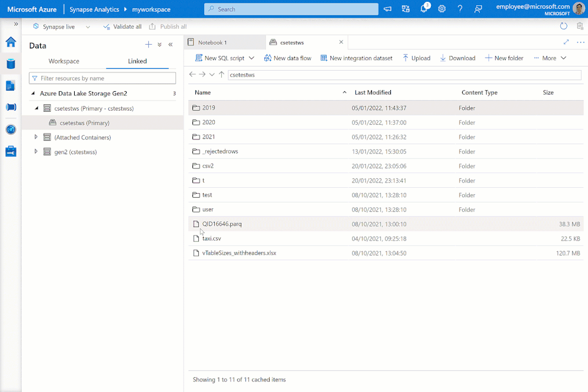Switch to the Notebook 1 tab
The image size is (588, 392).
pos(225,42)
